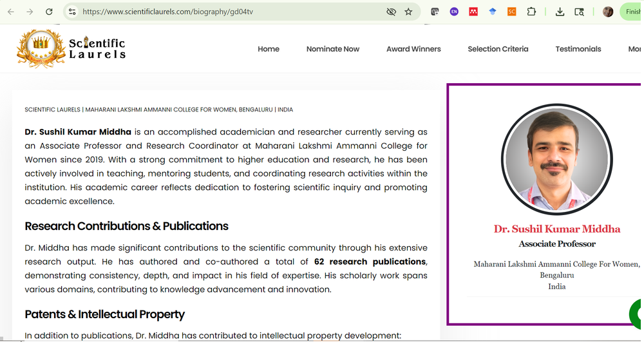Open the More menu item
The height and width of the screenshot is (342, 644).
634,49
